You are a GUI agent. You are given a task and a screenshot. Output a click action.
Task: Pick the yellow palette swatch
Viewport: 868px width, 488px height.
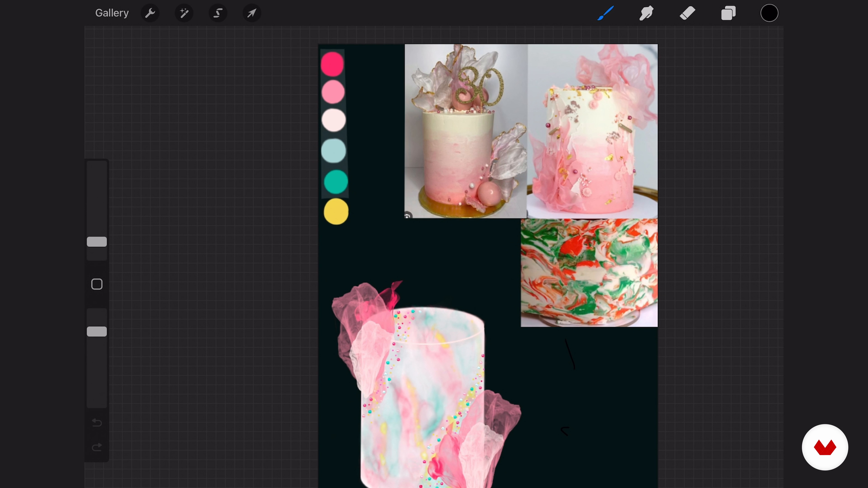point(336,211)
